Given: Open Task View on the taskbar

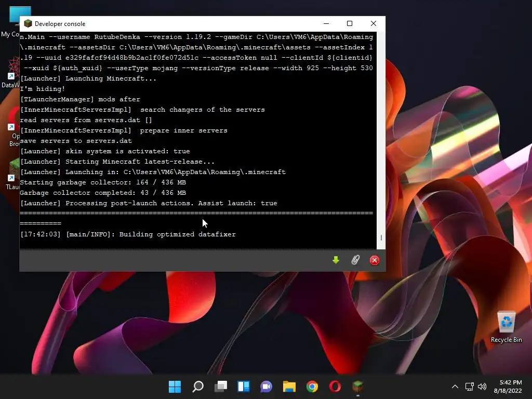Looking at the screenshot, I should (x=221, y=387).
